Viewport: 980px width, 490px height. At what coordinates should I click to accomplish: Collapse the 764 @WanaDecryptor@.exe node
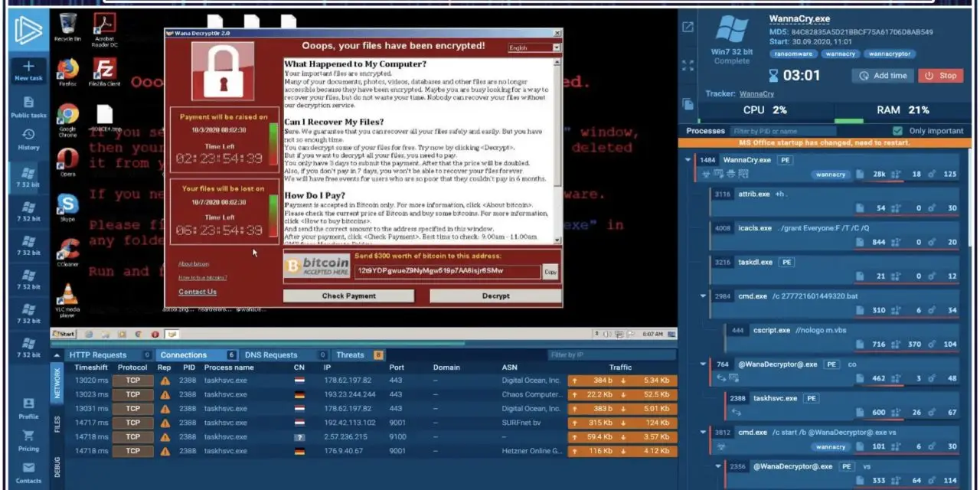click(704, 364)
